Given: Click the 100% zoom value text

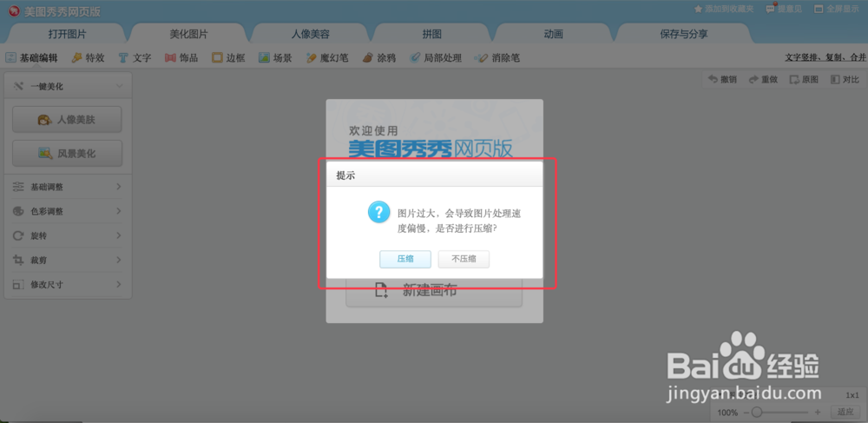Looking at the screenshot, I should 727,413.
